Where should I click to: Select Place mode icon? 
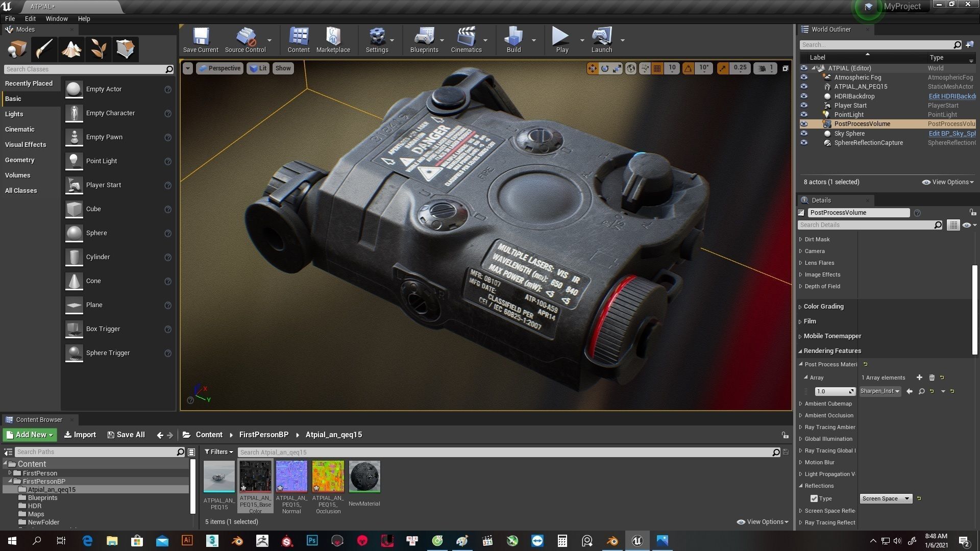coord(17,49)
